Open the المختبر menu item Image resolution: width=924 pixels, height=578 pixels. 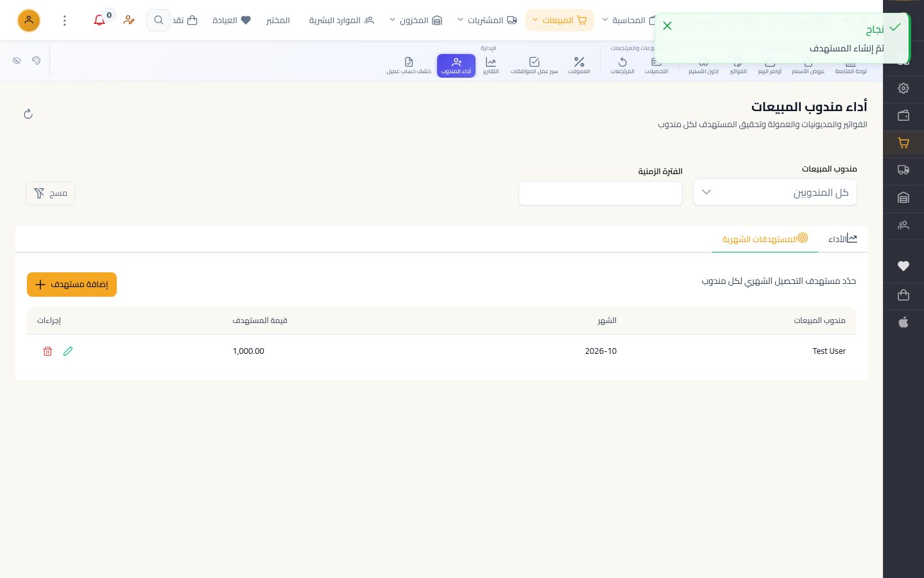tap(278, 21)
